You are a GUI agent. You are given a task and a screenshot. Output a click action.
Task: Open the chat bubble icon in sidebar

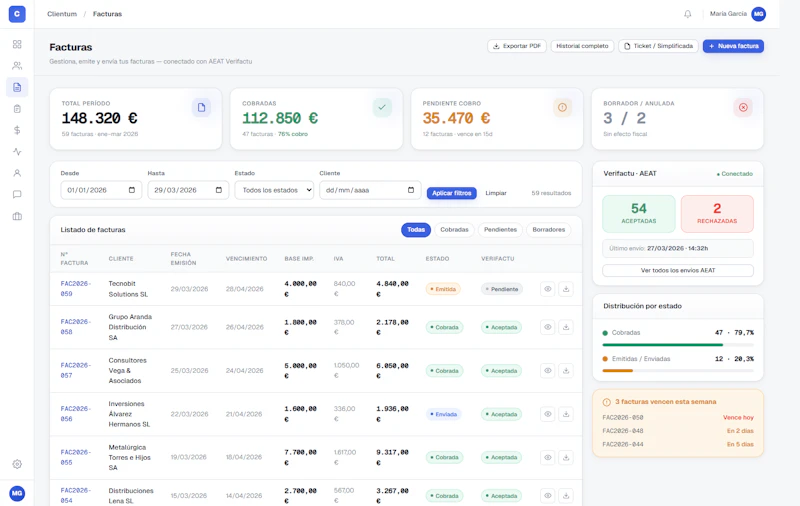17,194
